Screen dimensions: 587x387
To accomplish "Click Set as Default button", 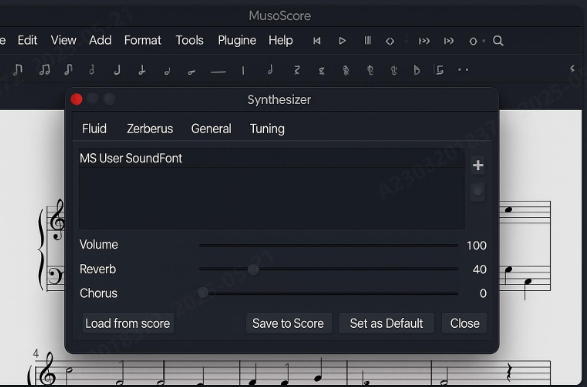I will [386, 323].
